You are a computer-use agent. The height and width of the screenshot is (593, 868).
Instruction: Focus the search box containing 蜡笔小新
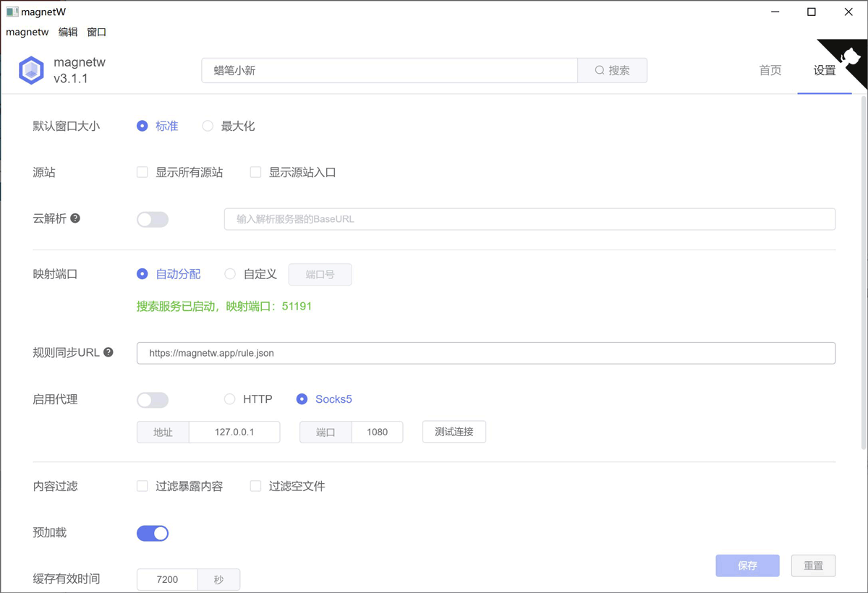click(x=390, y=70)
